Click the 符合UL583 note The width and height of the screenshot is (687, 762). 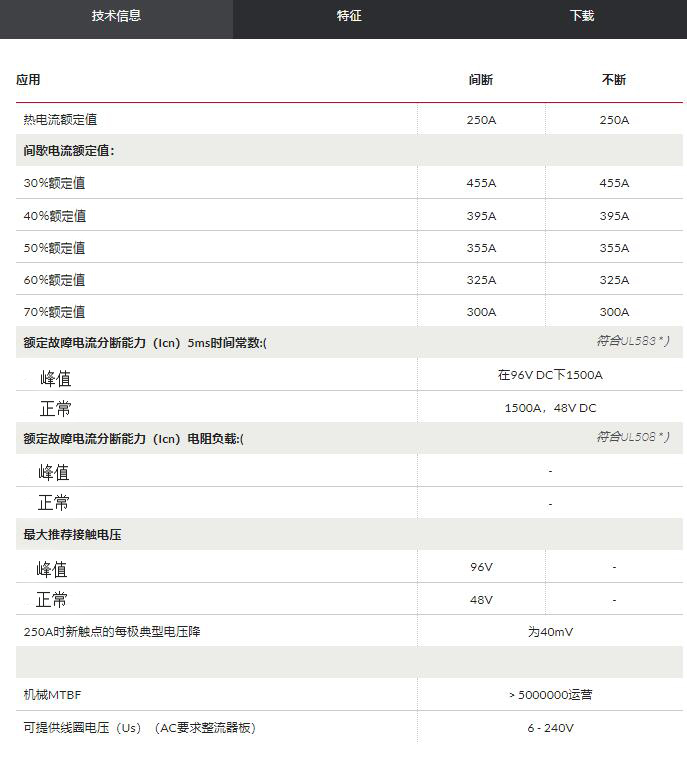coord(633,341)
